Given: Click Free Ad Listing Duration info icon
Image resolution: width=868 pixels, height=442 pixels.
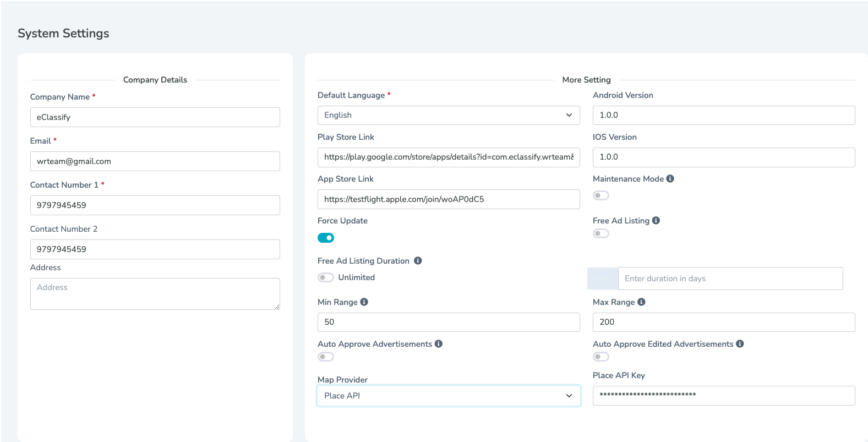Looking at the screenshot, I should [418, 261].
